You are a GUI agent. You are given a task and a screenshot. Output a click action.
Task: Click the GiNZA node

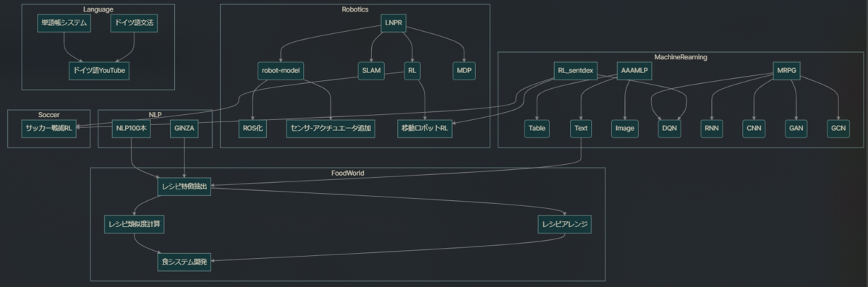(184, 129)
